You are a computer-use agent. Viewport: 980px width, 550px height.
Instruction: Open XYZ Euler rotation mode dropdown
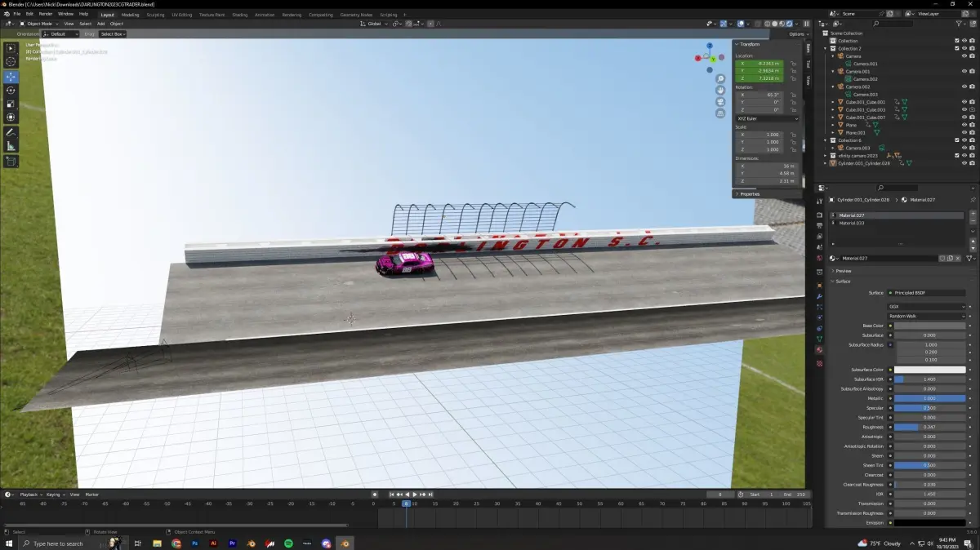768,118
